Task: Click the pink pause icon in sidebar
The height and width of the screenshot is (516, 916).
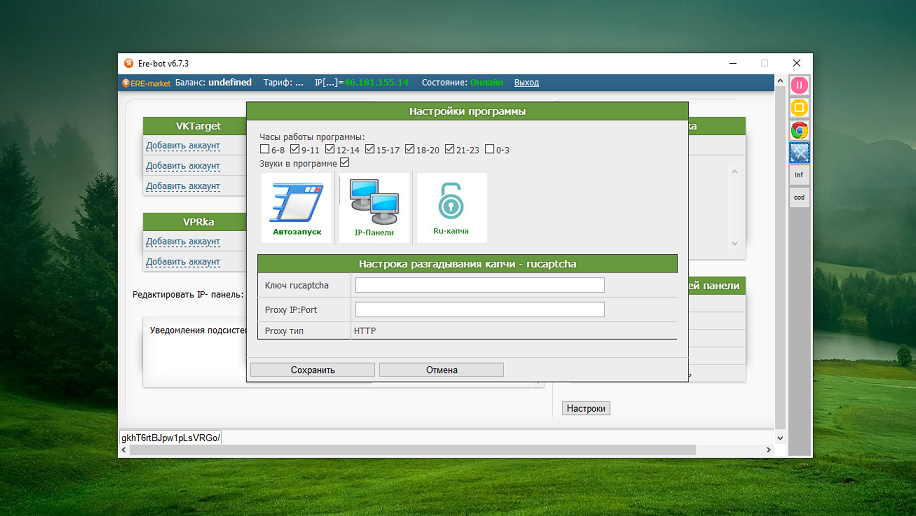Action: pos(799,85)
